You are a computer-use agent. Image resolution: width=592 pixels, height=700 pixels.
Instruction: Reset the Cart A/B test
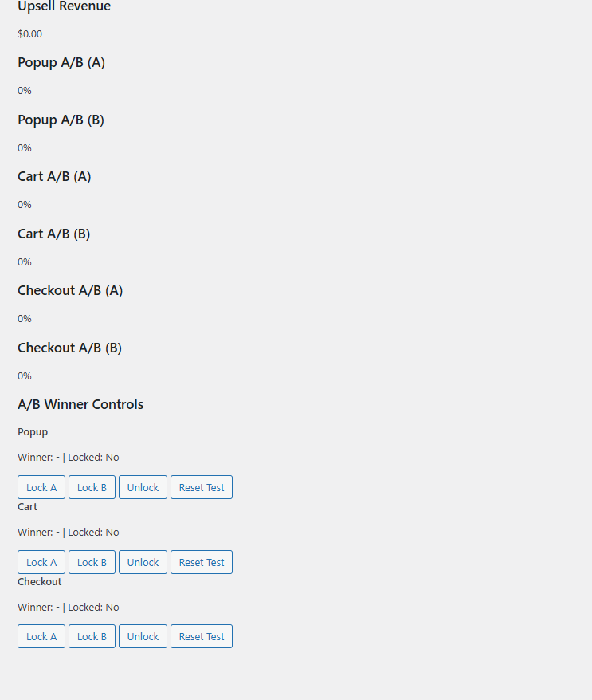coord(202,562)
